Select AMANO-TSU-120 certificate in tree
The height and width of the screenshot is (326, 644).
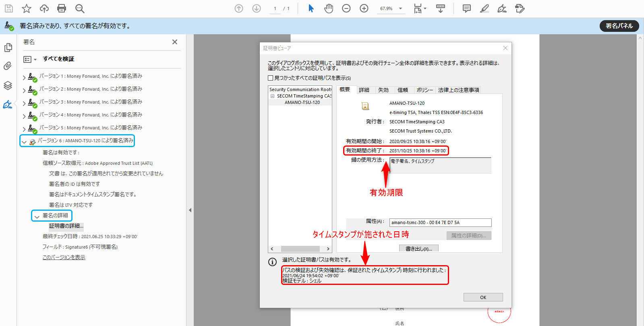pos(302,102)
